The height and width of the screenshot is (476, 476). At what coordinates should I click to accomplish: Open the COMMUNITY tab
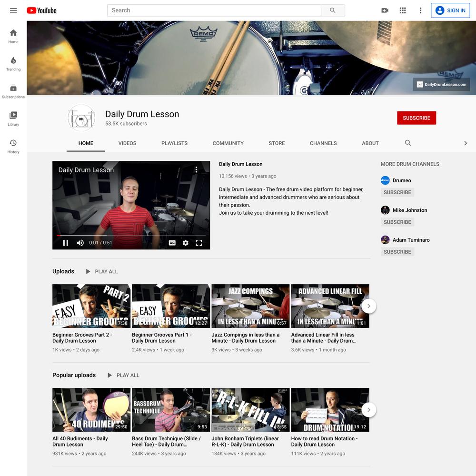click(228, 143)
